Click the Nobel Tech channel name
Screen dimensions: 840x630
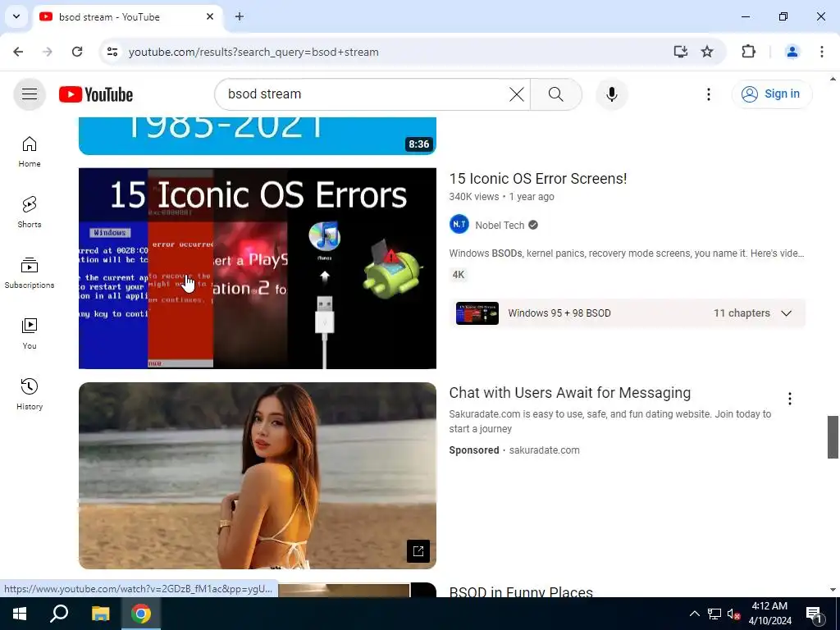pyautogui.click(x=500, y=225)
